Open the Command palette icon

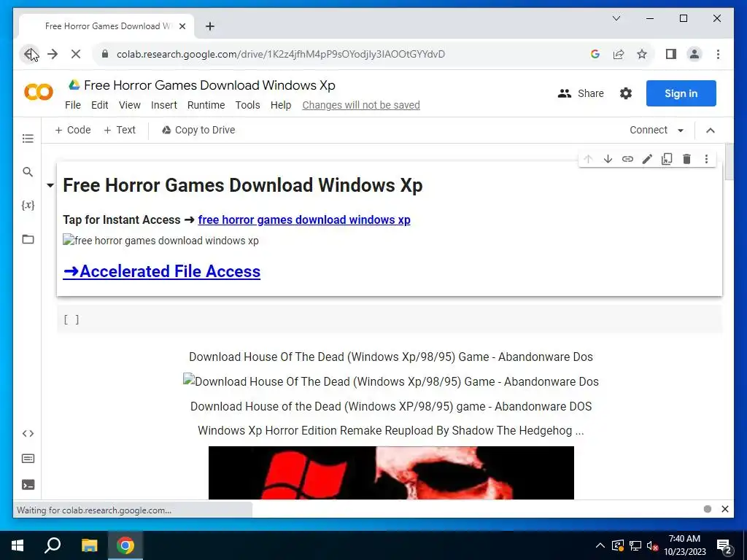28,459
